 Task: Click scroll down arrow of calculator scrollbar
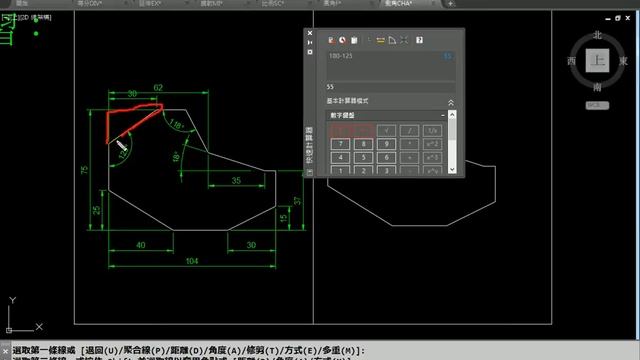coord(452,169)
